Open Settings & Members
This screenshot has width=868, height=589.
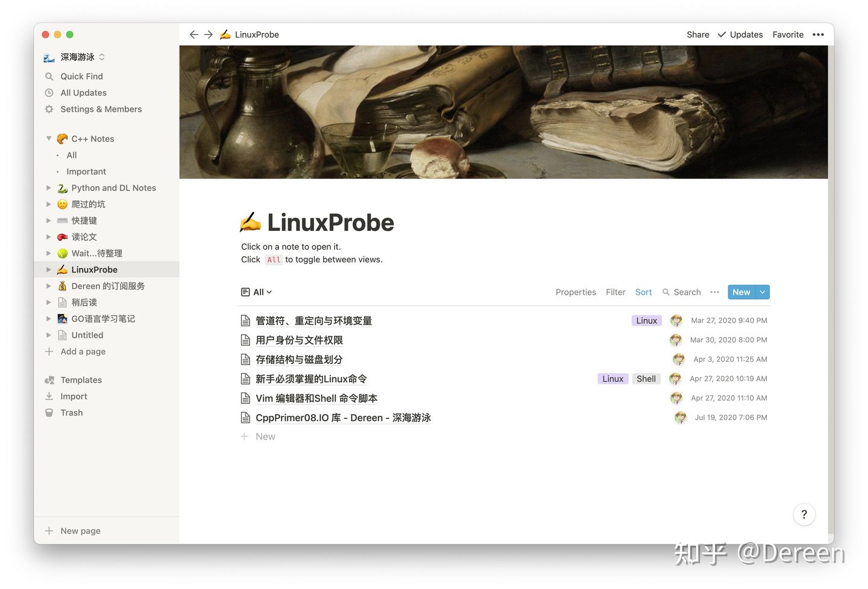(101, 109)
